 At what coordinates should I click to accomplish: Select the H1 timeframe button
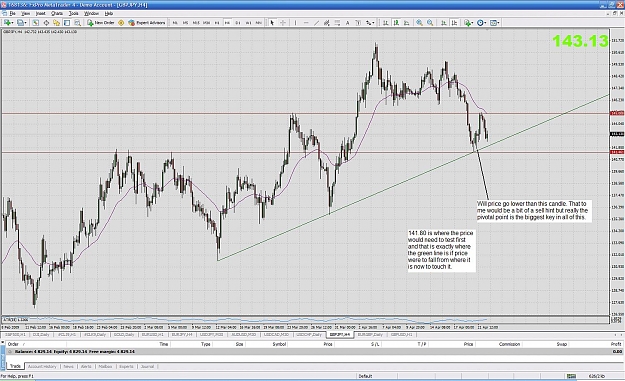(217, 23)
